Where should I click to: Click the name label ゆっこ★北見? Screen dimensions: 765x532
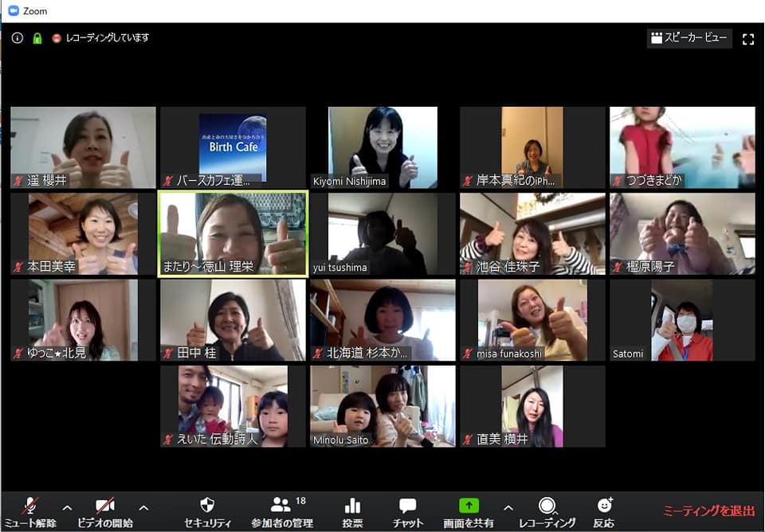[57, 353]
